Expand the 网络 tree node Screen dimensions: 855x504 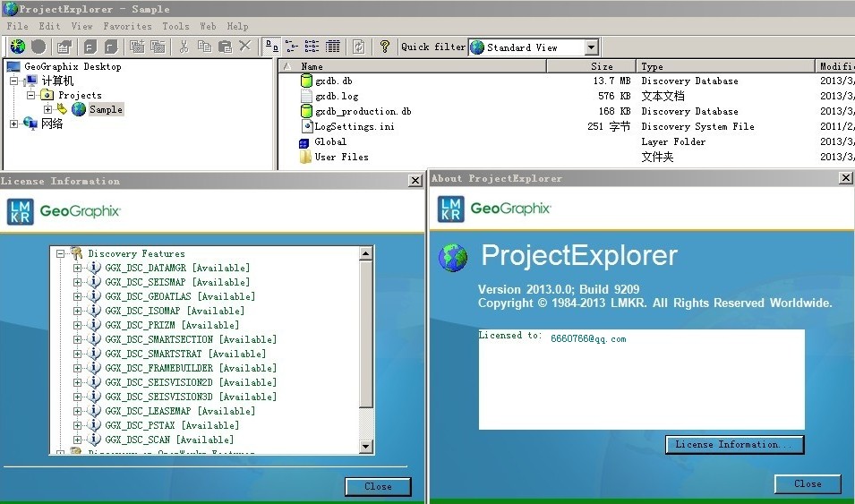click(13, 124)
